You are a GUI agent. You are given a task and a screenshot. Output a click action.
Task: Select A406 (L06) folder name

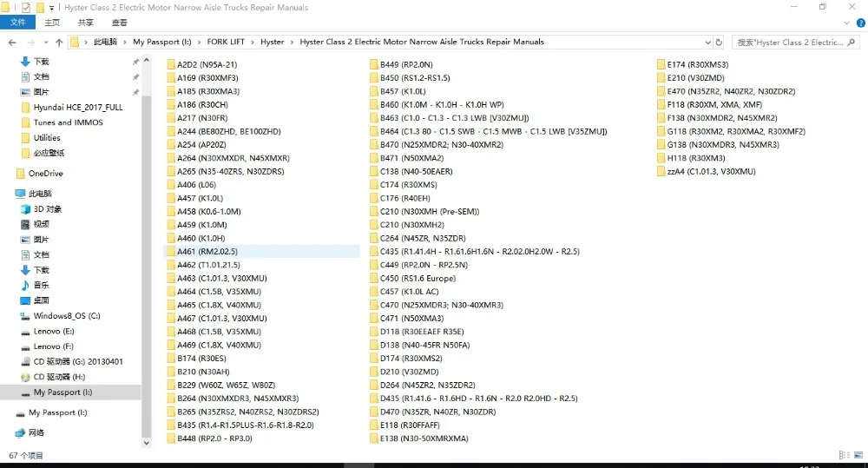[196, 185]
